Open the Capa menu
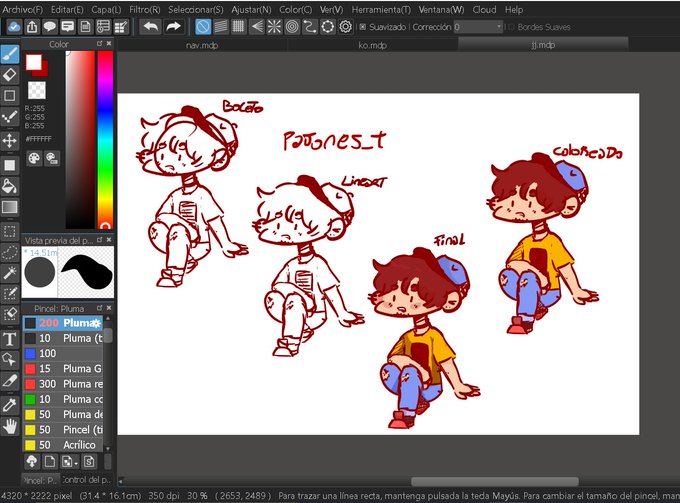Screen dimensions: 680x503 click(x=106, y=9)
